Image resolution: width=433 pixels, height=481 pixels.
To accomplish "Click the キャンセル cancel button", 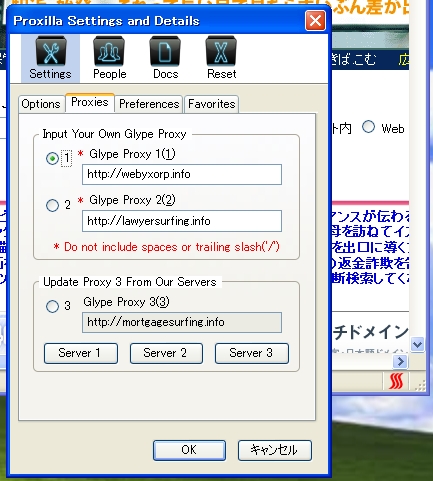I will 275,450.
